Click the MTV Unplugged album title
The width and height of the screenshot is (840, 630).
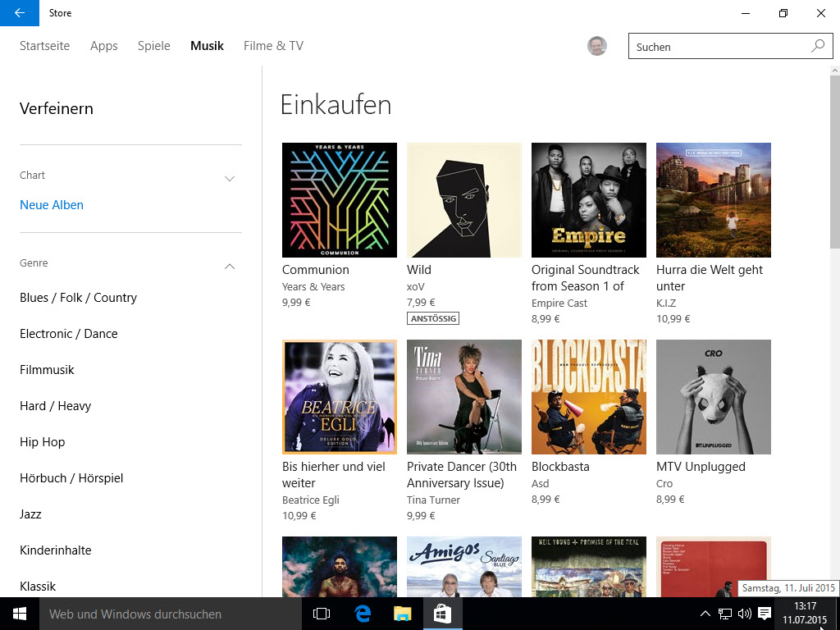[x=701, y=467]
